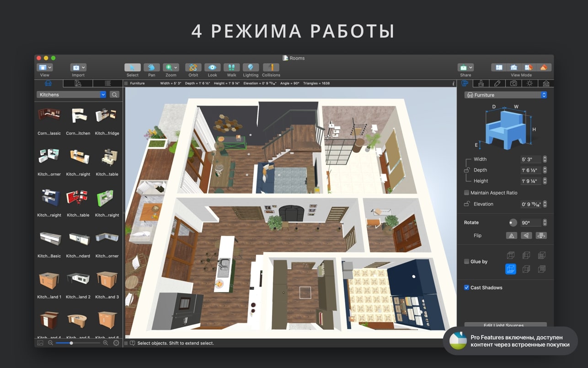
Task: Open the Share dropdown menu
Action: point(465,68)
